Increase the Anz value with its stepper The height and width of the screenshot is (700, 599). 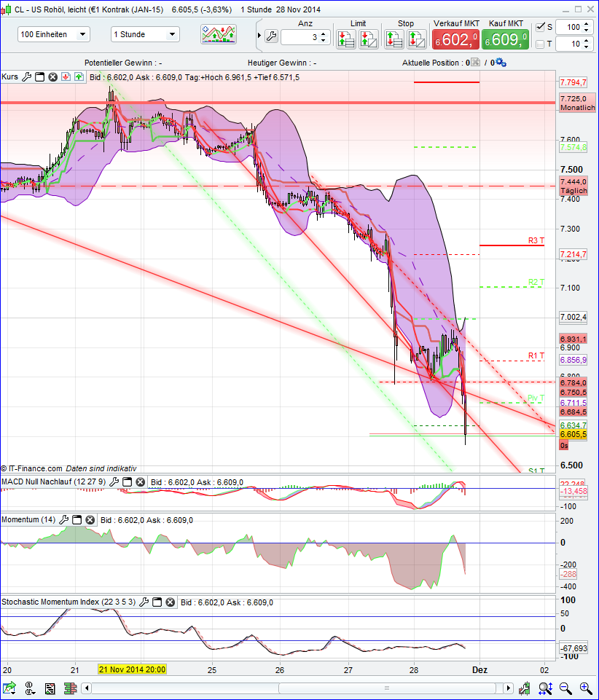(x=324, y=30)
